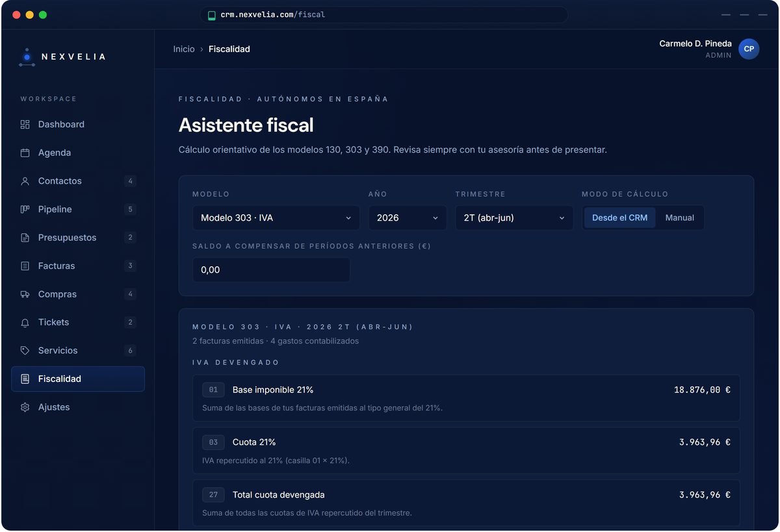Open Contactos in the sidebar
Screen dimensions: 780x532
click(x=78, y=181)
